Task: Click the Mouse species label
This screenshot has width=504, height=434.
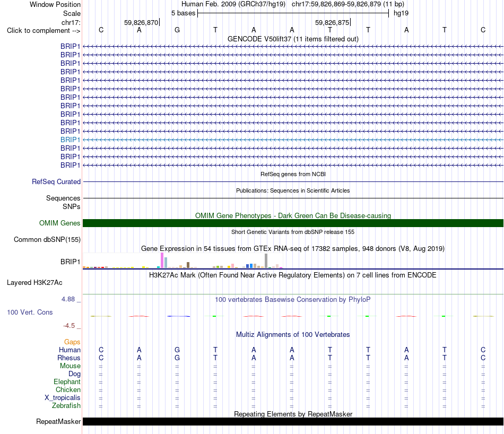Action: pos(70,366)
